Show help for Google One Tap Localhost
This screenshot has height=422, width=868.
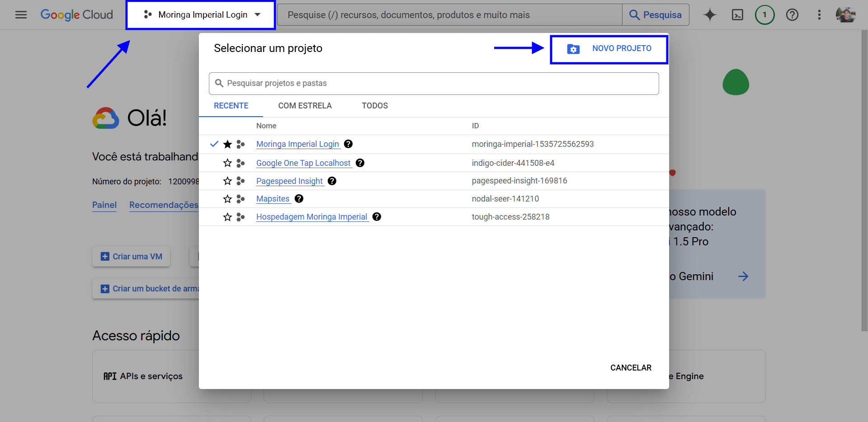360,163
